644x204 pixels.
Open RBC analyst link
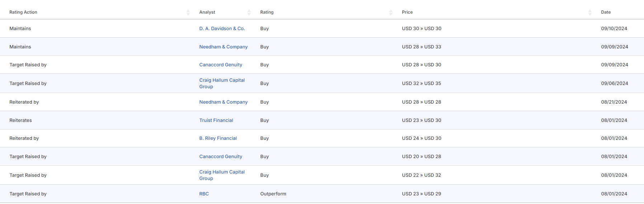pyautogui.click(x=204, y=194)
